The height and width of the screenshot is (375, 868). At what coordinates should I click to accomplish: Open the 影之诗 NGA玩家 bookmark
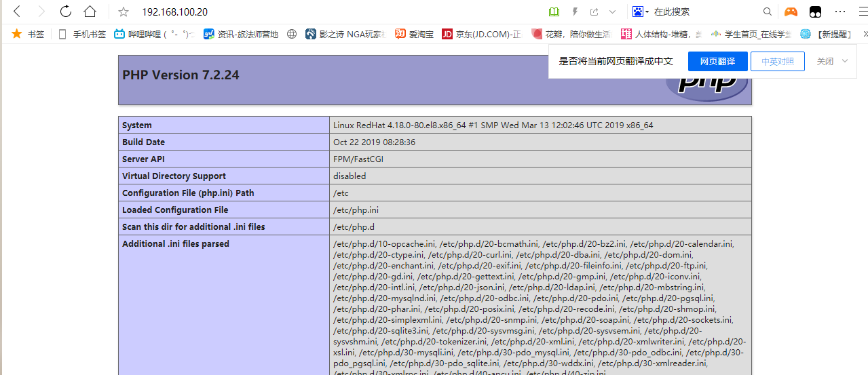pos(345,34)
